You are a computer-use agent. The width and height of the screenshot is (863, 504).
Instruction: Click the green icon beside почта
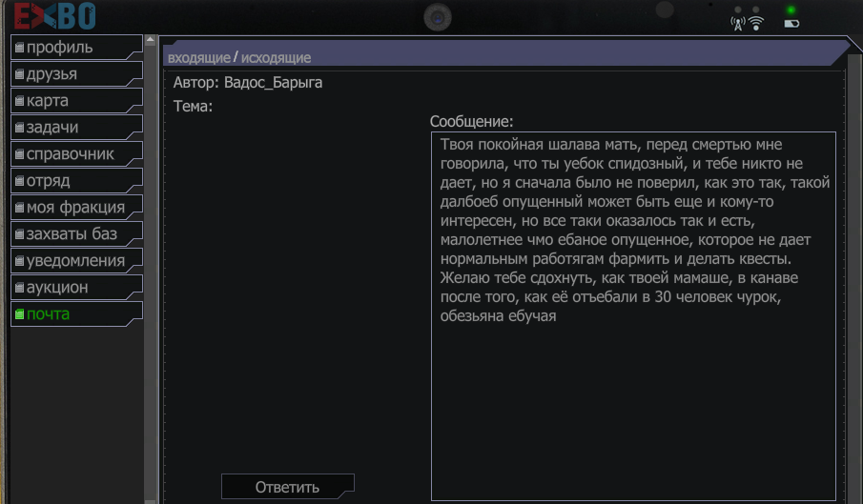coord(19,314)
